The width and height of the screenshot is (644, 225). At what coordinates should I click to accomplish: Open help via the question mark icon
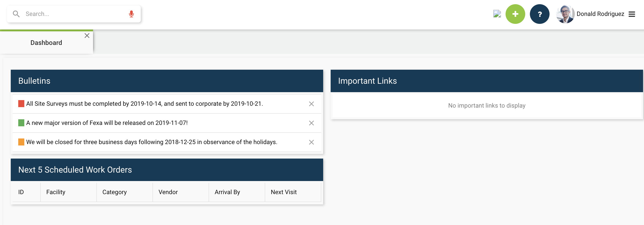click(x=539, y=14)
